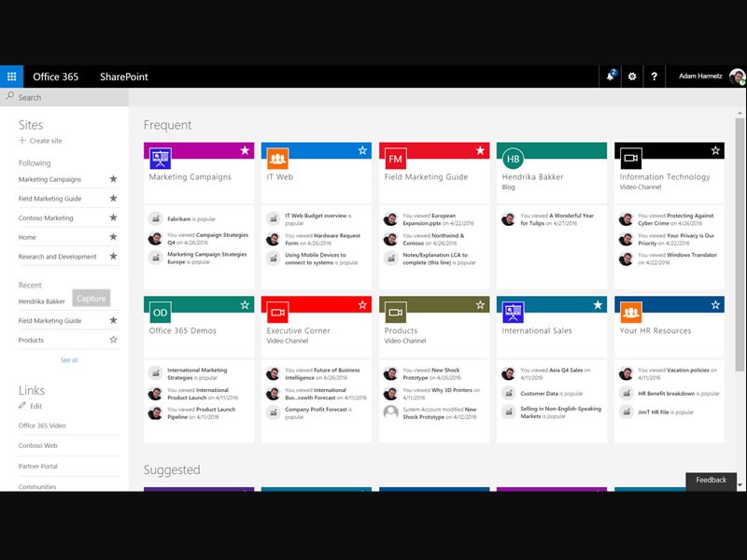Screen dimensions: 747x560
Task: Open the Partner Portal link
Action: [x=37, y=466]
